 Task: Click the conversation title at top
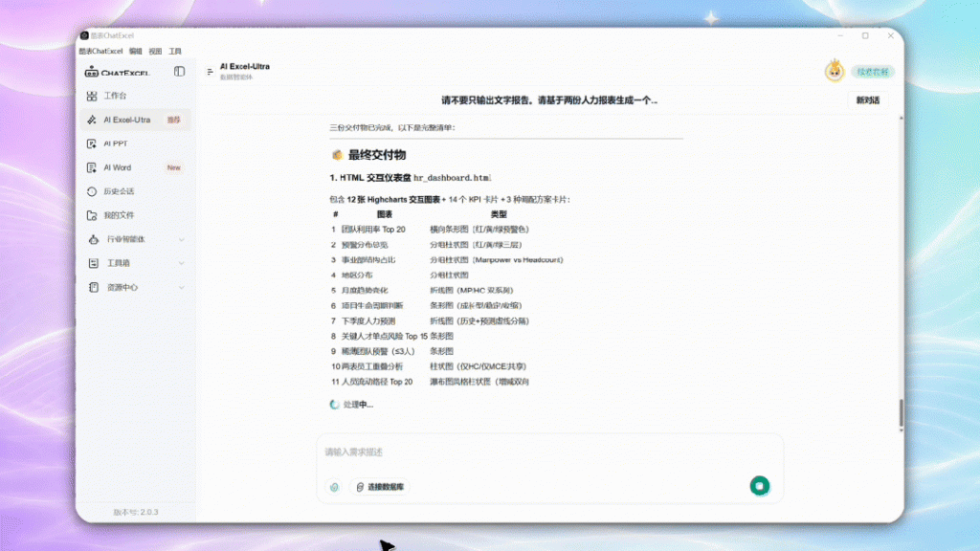coord(549,99)
